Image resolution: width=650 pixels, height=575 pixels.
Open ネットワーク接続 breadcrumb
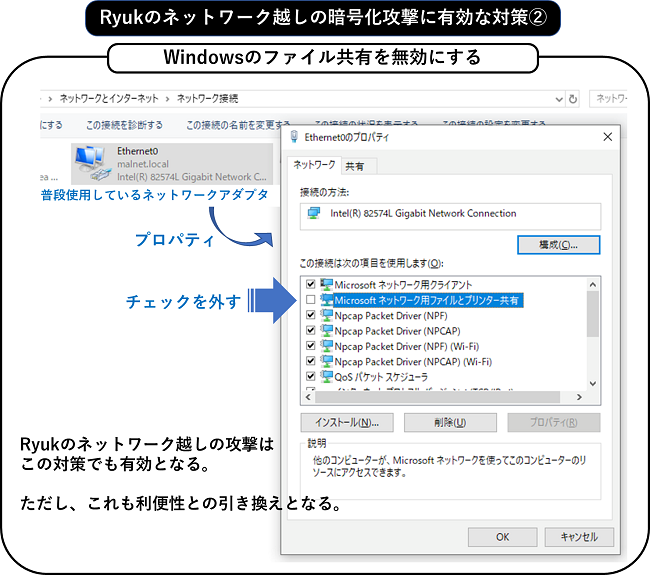click(x=208, y=99)
